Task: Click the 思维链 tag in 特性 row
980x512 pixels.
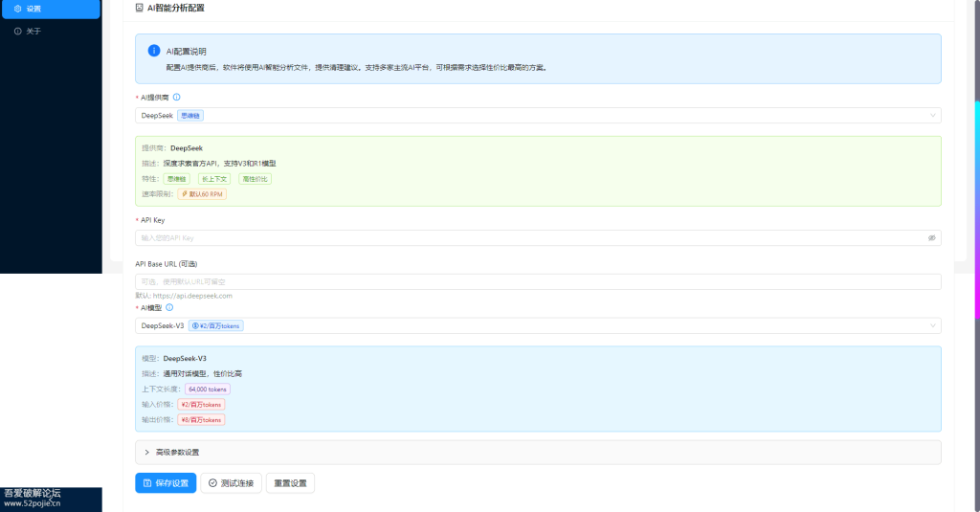Action: pos(176,179)
